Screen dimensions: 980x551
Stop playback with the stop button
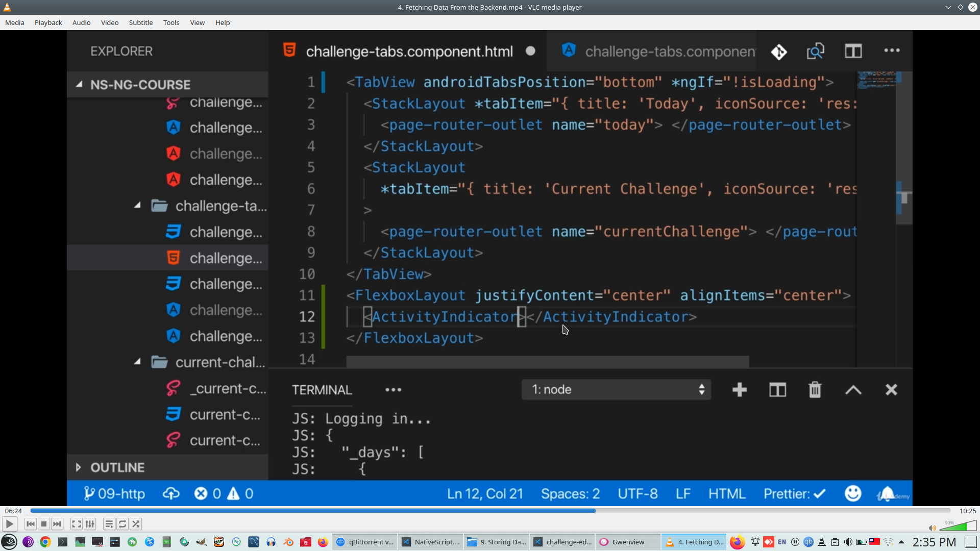44,524
